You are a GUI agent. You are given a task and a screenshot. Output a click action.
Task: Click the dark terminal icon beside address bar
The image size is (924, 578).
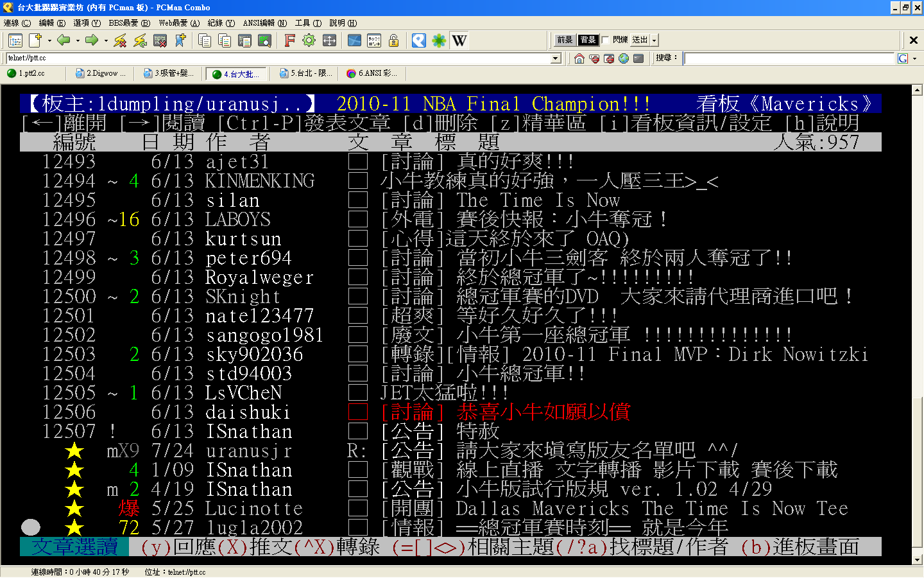pos(638,58)
